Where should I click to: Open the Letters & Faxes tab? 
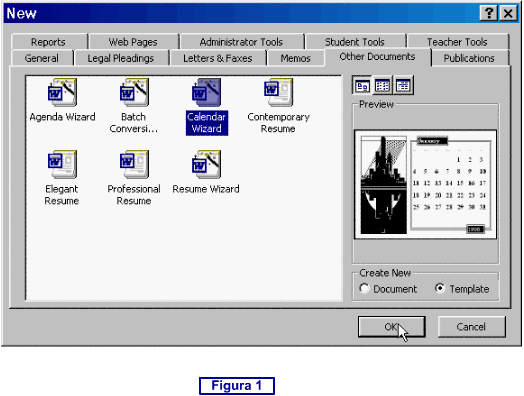click(218, 58)
